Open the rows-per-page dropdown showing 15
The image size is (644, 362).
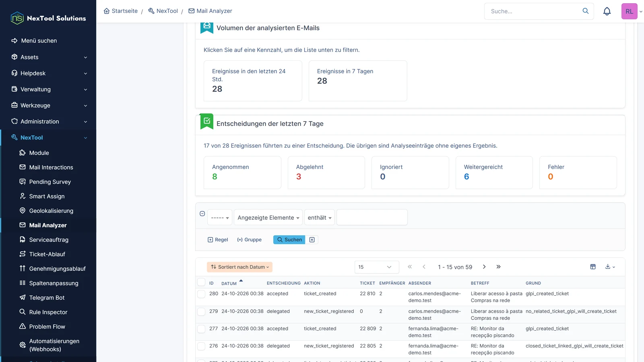point(376,267)
